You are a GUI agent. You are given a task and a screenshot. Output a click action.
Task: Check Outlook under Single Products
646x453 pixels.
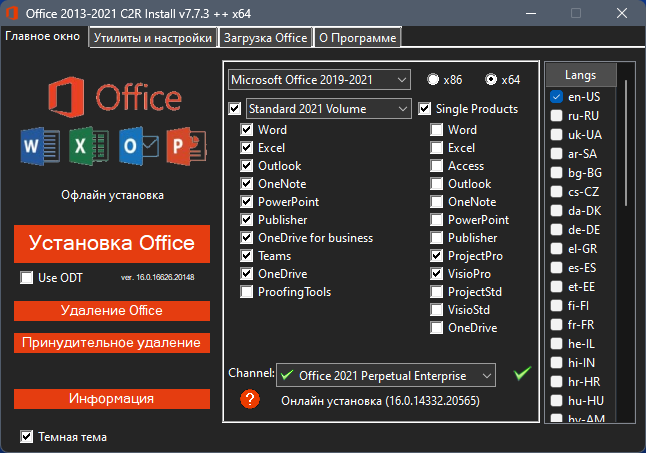(x=437, y=184)
